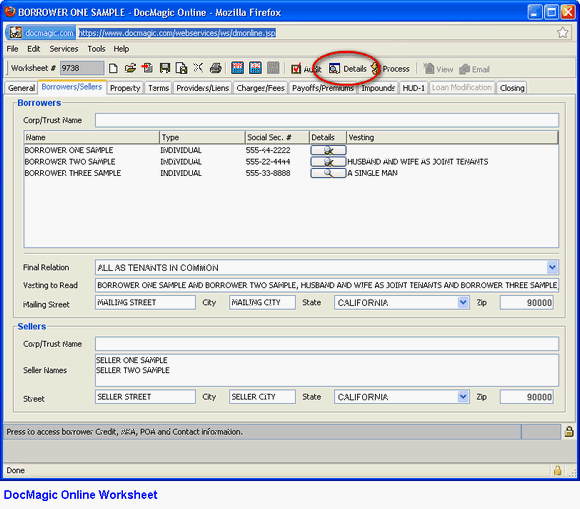
Task: Click Process in the toolbar
Action: click(391, 69)
